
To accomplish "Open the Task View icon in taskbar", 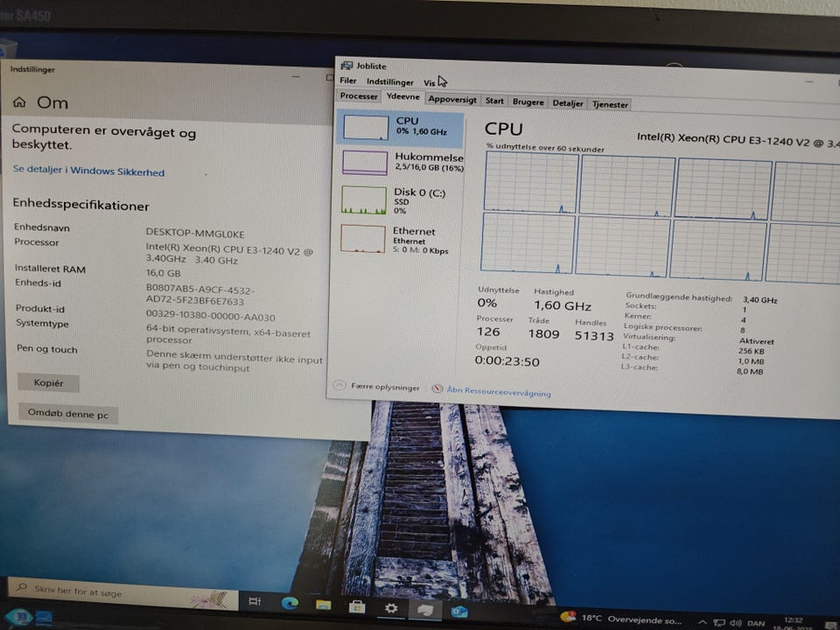I will (x=255, y=602).
